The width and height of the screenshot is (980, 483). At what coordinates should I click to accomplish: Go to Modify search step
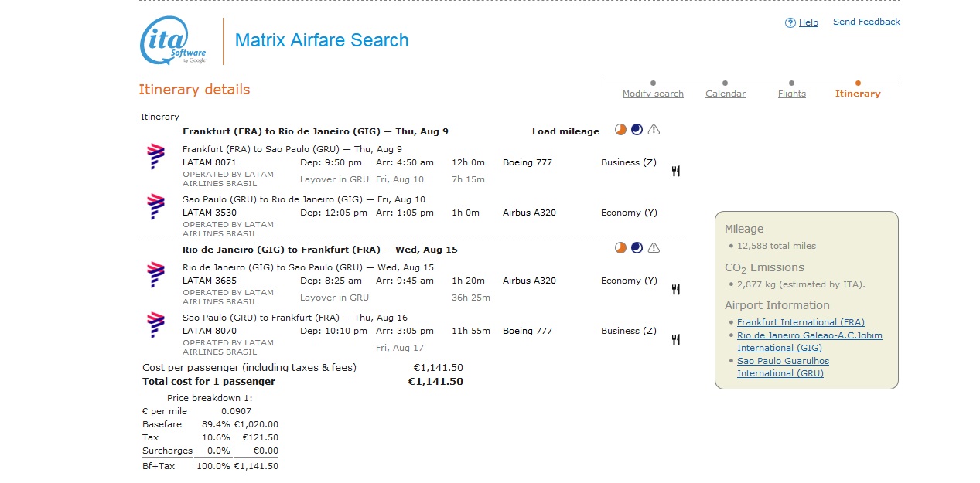coord(653,94)
